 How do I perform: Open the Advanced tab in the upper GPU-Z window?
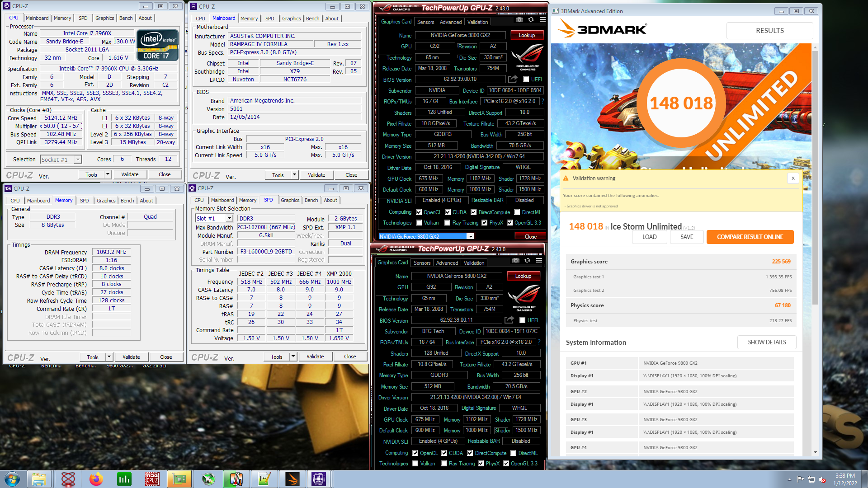451,22
